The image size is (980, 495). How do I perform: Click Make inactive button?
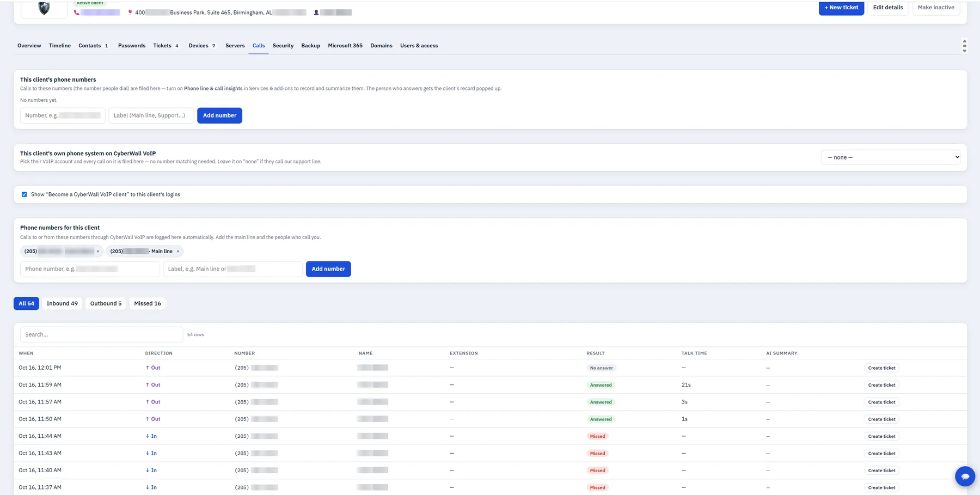pos(936,8)
